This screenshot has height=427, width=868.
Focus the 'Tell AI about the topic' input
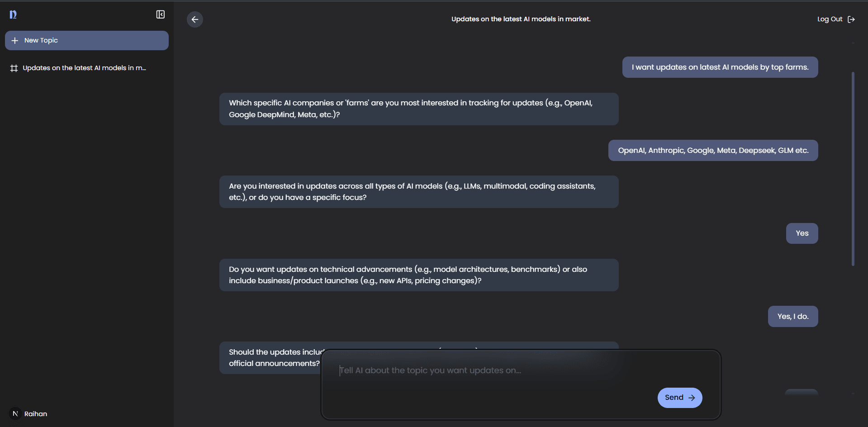498,370
